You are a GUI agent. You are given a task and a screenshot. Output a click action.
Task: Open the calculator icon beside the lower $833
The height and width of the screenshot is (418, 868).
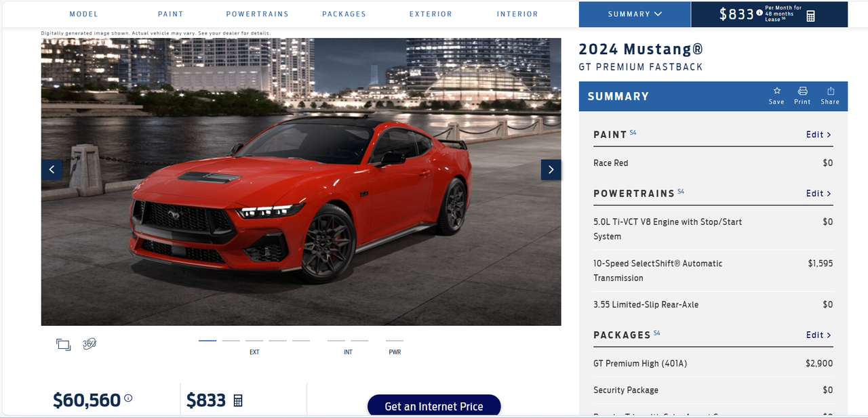(238, 400)
